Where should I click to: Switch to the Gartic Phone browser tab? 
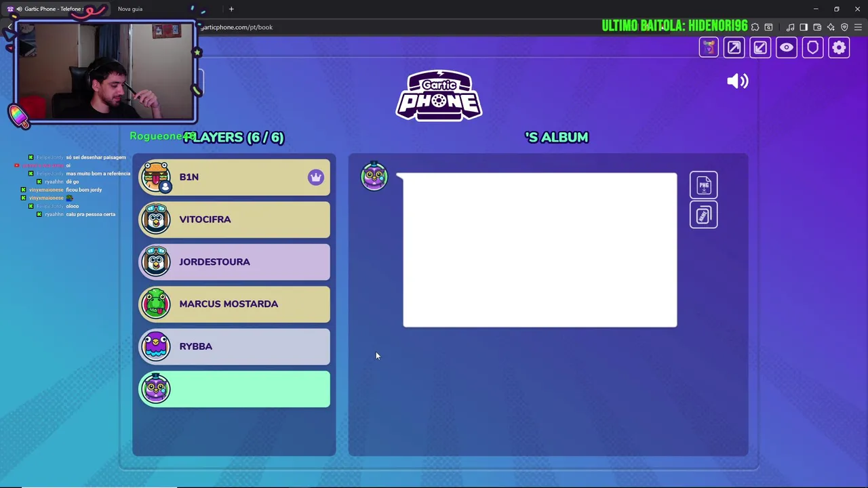pyautogui.click(x=54, y=9)
